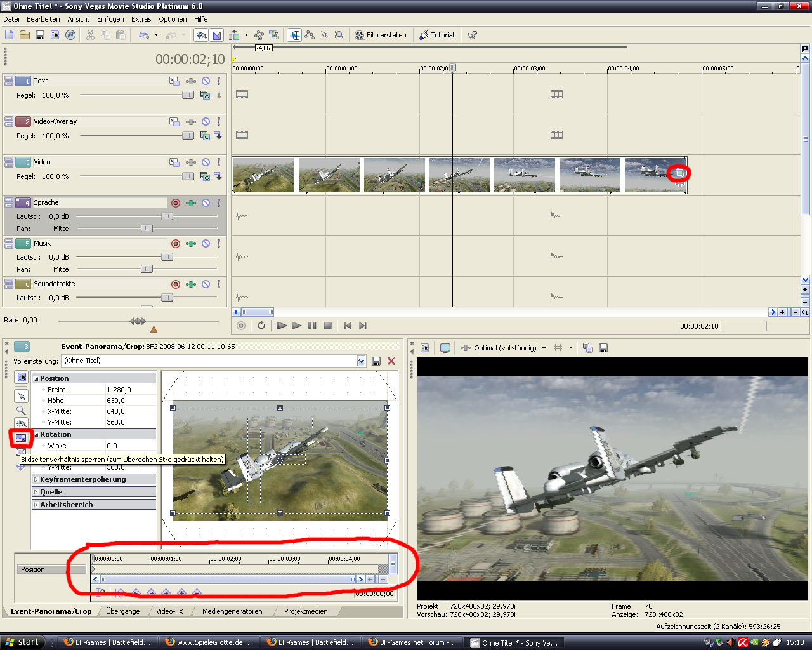Screen dimensions: 812x650
Task: Open the preview grid overlay dropdown arrow
Action: tap(570, 348)
